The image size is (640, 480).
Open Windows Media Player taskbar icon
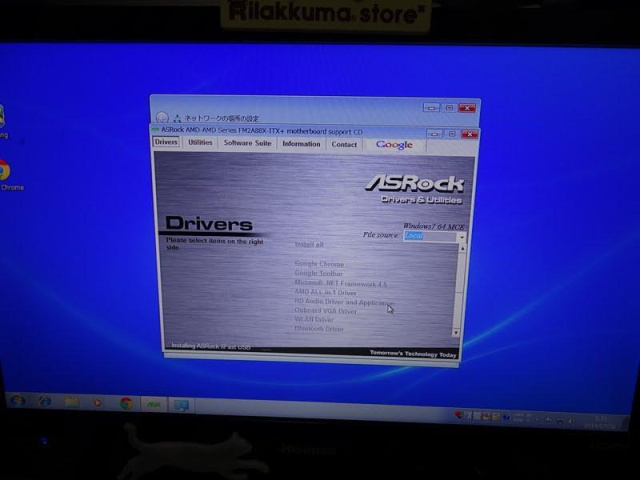(98, 403)
